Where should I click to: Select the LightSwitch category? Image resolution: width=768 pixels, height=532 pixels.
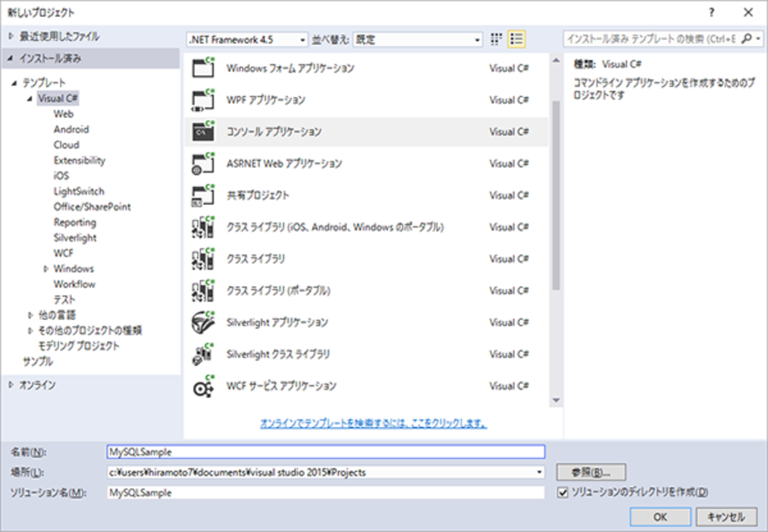(x=79, y=191)
